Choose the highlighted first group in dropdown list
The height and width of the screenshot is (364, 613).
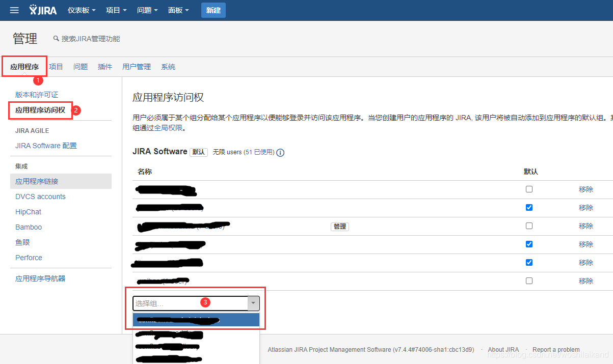point(196,320)
